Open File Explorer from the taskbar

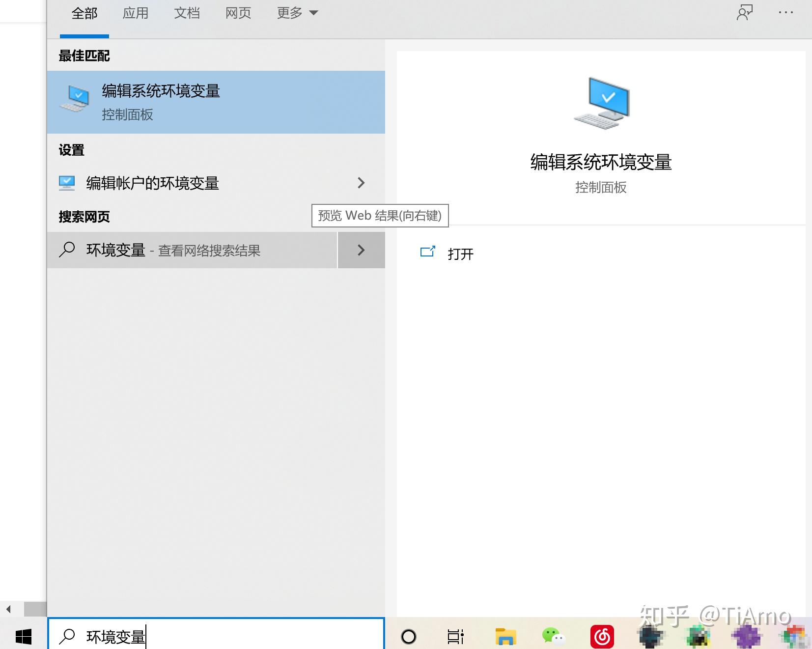[504, 636]
